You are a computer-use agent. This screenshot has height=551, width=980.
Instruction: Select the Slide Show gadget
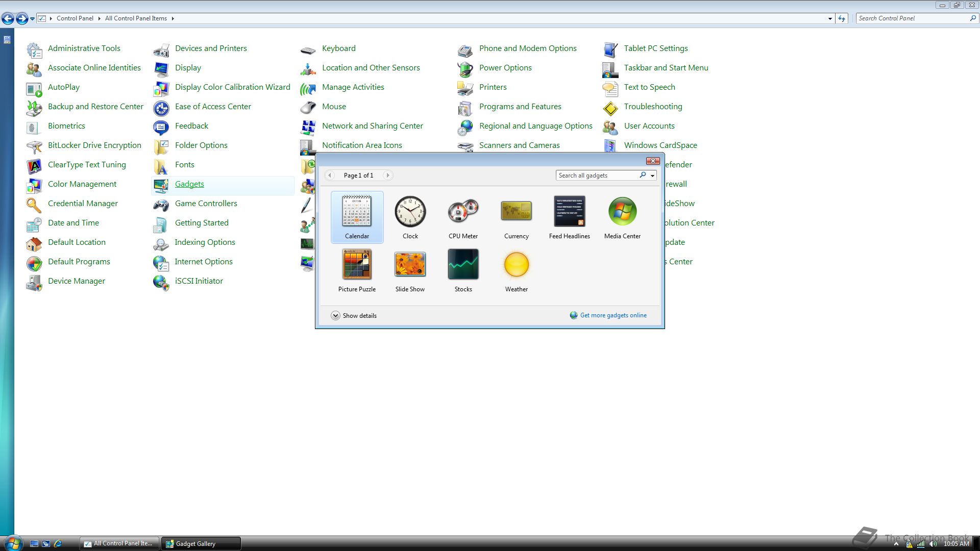coord(410,270)
